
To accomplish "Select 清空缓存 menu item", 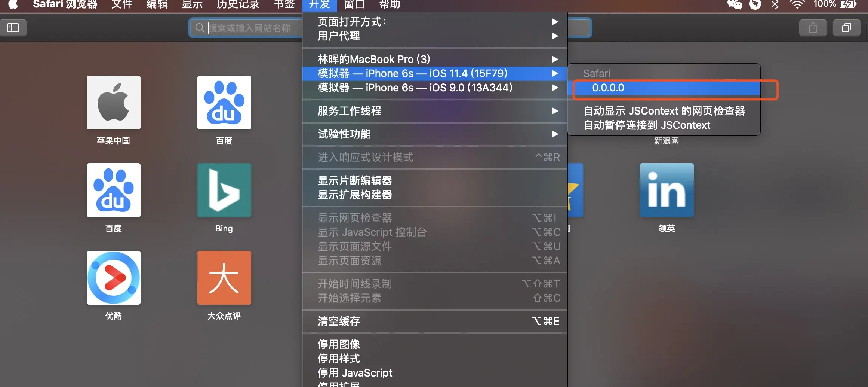I will pyautogui.click(x=434, y=321).
